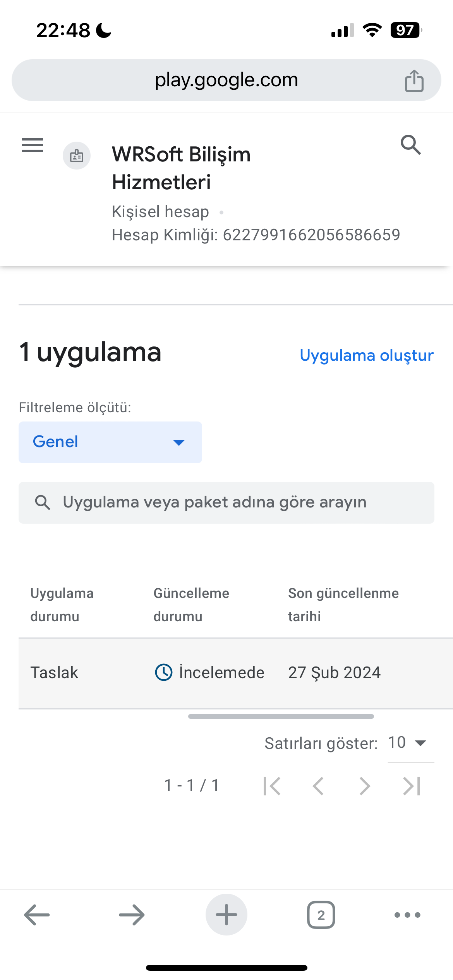Tap the share icon in the address bar

[x=414, y=81]
